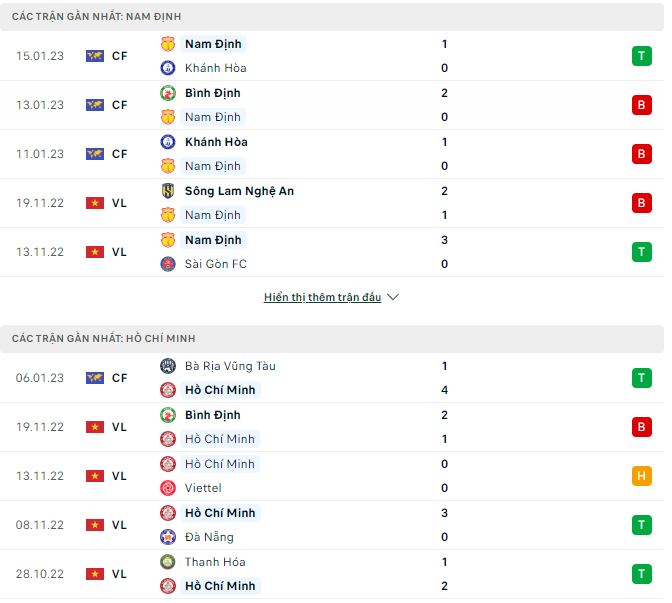Click the Thanh Hóa club crest
The image size is (672, 603).
(168, 562)
